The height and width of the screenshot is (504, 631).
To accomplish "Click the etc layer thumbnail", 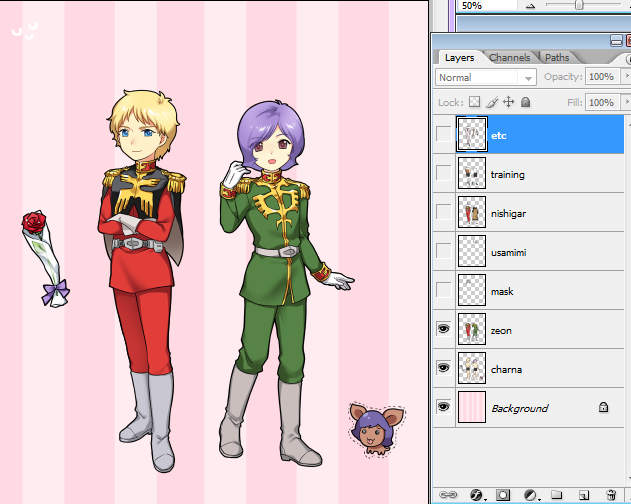I will click(472, 134).
